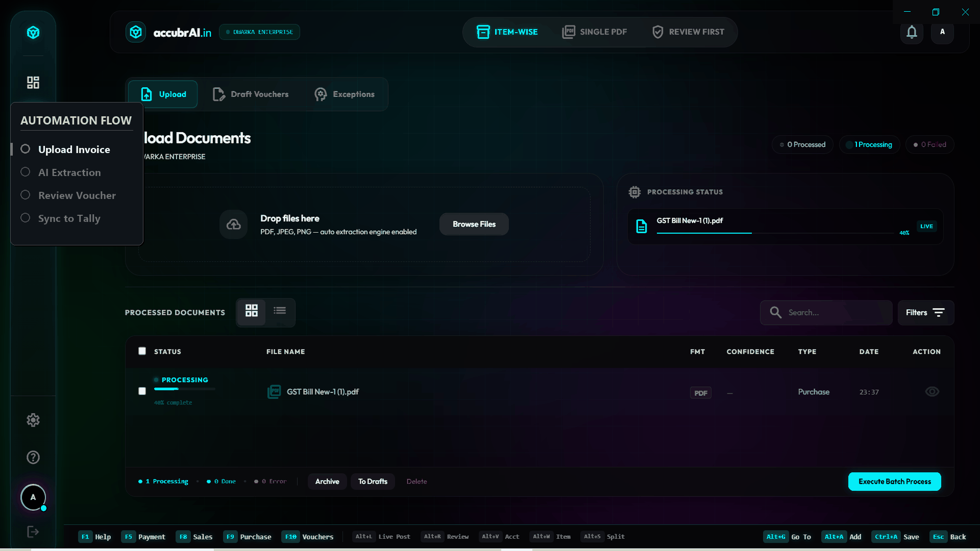Click the GST Bill progress bar in processing status
This screenshot has width=980, height=551.
click(x=775, y=233)
